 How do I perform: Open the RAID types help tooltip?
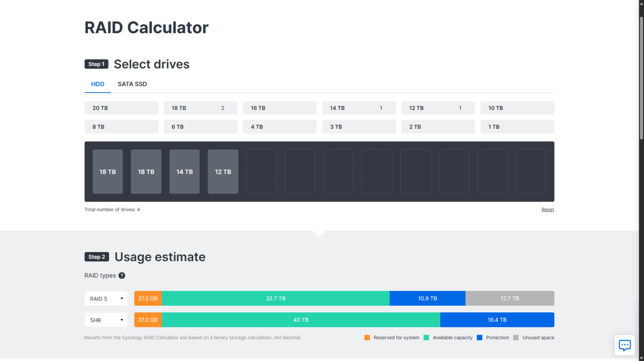(x=122, y=275)
